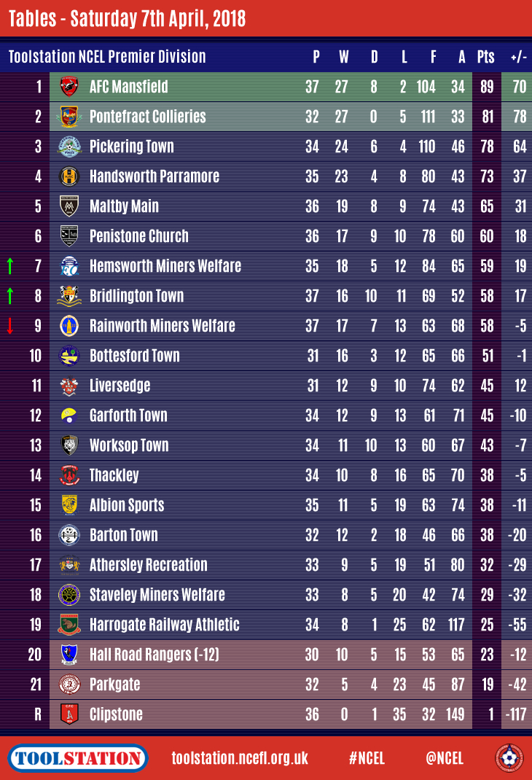Click the Clipstone club crest
532x780 pixels.
(x=69, y=714)
